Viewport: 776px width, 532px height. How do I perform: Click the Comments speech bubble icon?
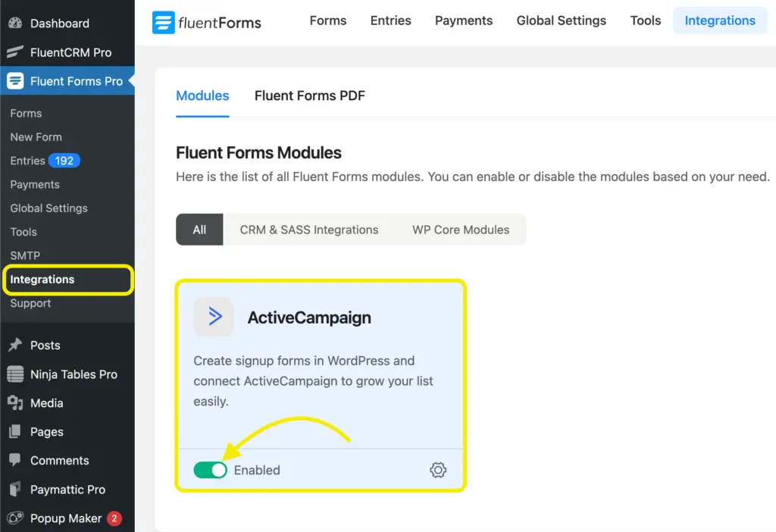15,460
